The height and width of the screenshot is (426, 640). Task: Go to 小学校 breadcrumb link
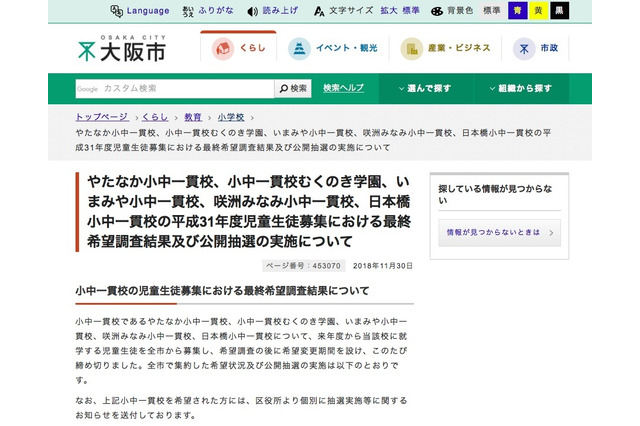pos(231,117)
